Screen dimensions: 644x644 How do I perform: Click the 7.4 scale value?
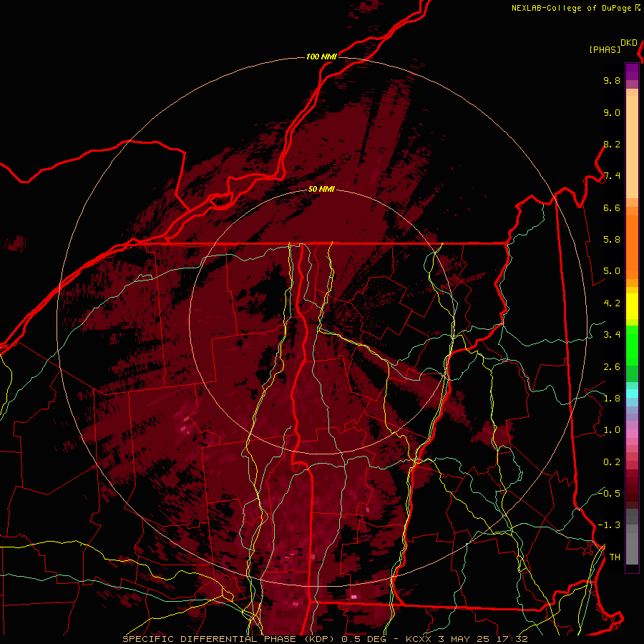pyautogui.click(x=612, y=176)
